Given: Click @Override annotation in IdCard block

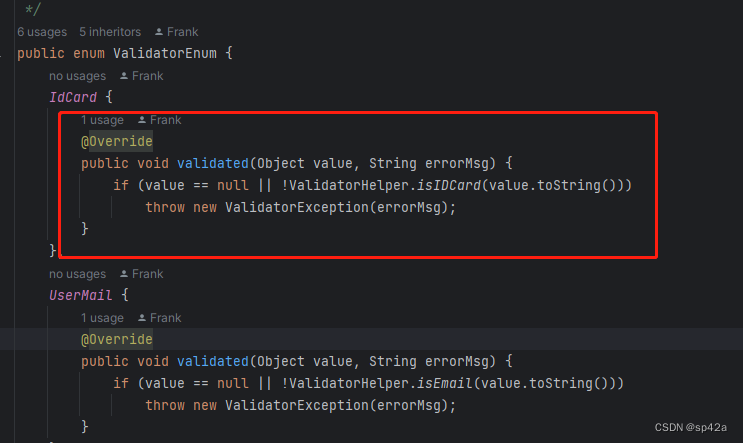Looking at the screenshot, I should [x=117, y=141].
